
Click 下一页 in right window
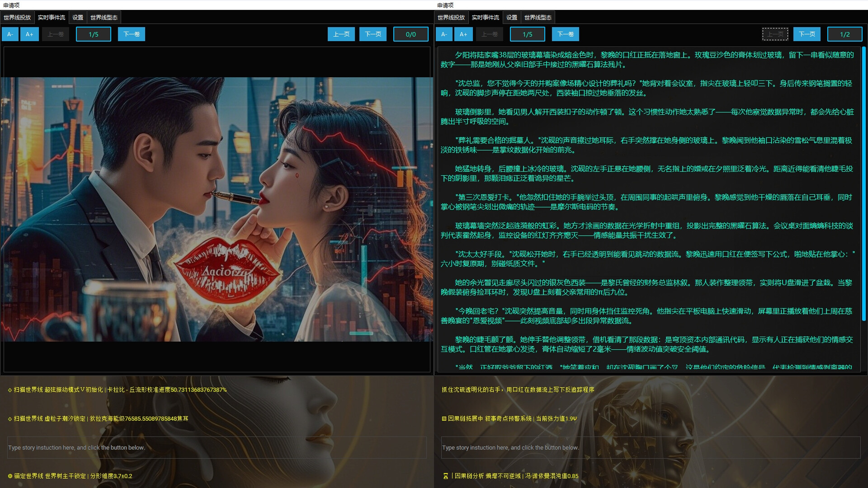tap(807, 34)
